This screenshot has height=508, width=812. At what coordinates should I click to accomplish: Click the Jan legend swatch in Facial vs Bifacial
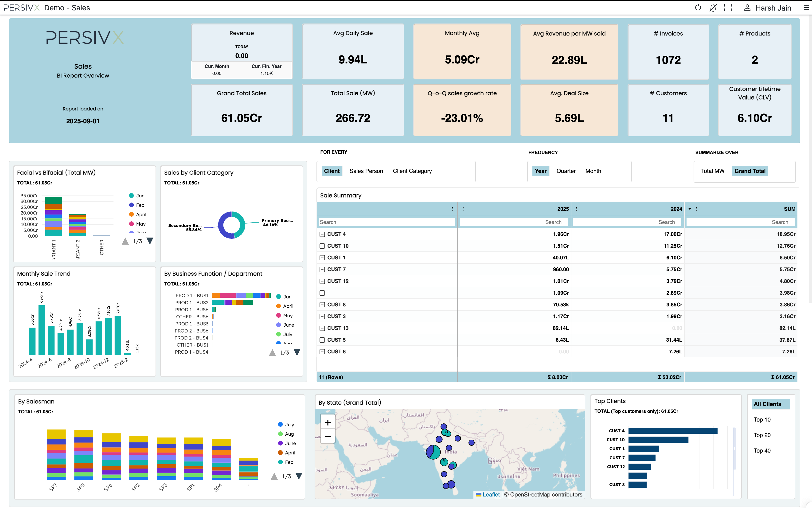(x=132, y=195)
